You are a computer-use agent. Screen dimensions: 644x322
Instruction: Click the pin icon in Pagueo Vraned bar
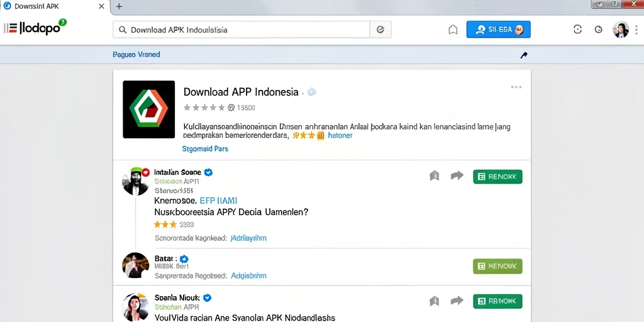pyautogui.click(x=524, y=55)
